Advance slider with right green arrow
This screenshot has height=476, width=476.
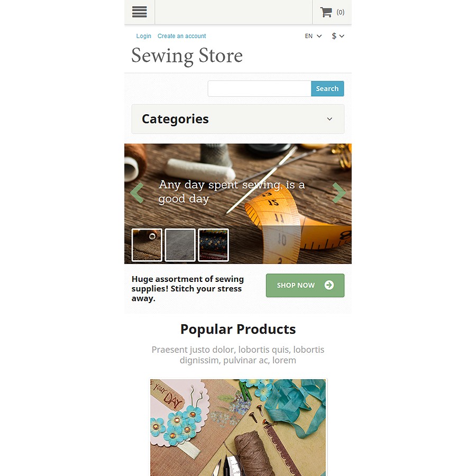(339, 193)
